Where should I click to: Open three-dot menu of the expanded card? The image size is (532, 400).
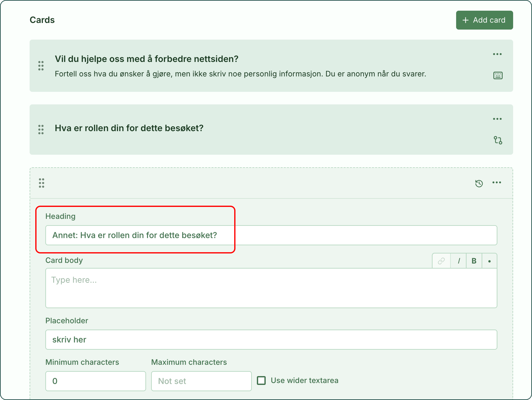[x=497, y=183]
